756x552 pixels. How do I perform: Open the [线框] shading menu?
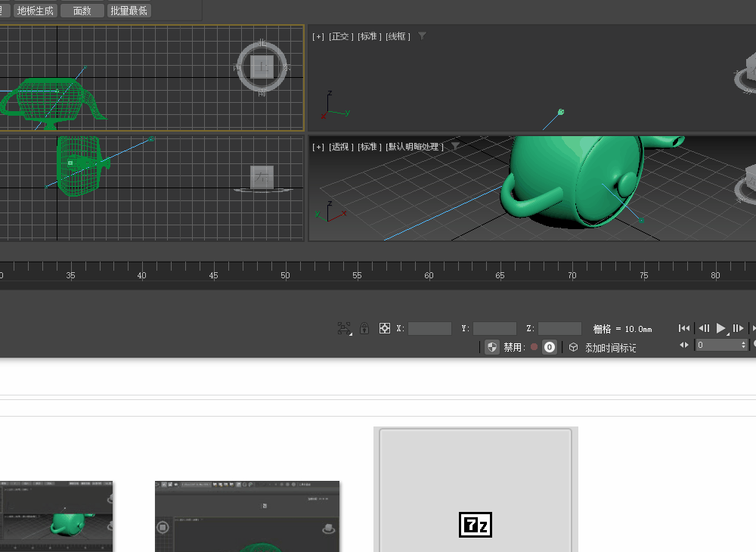[398, 36]
